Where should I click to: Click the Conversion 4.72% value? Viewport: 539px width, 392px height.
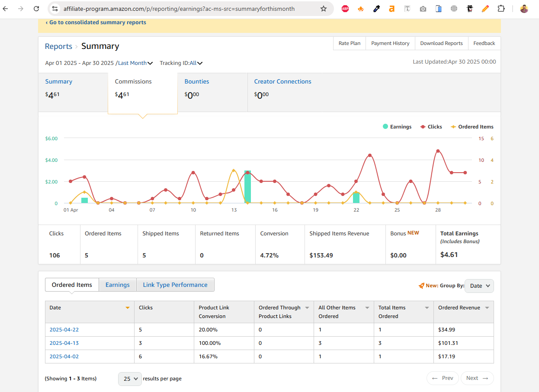coord(269,255)
